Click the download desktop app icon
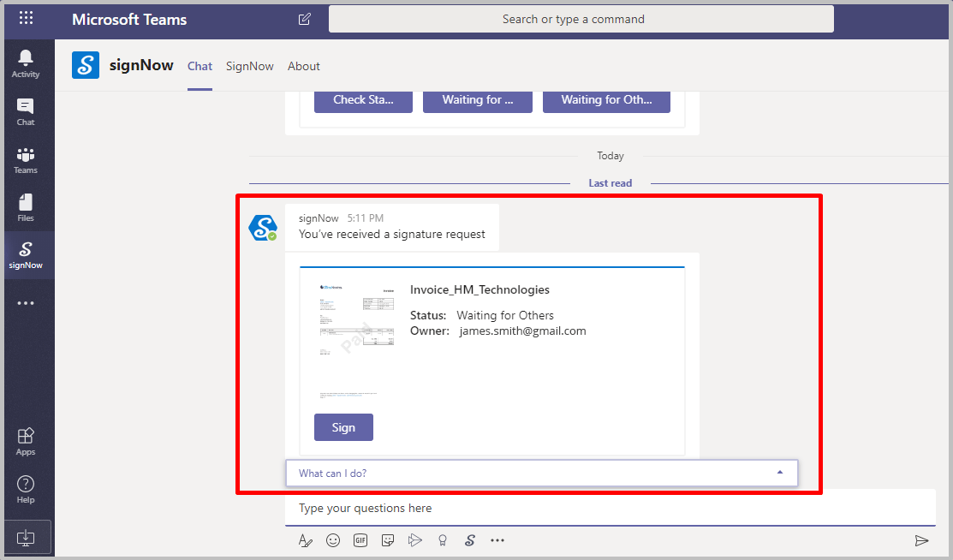 click(26, 538)
